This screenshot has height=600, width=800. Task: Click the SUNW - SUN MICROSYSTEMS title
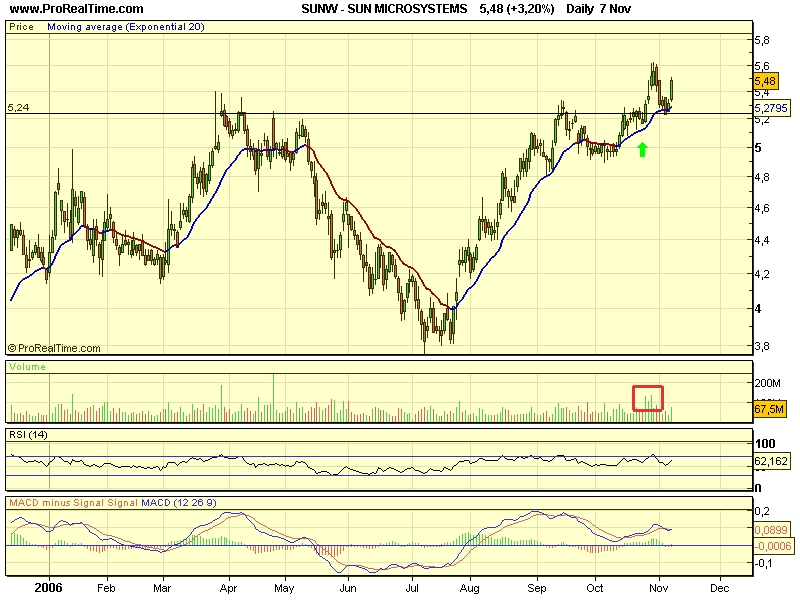tap(384, 9)
